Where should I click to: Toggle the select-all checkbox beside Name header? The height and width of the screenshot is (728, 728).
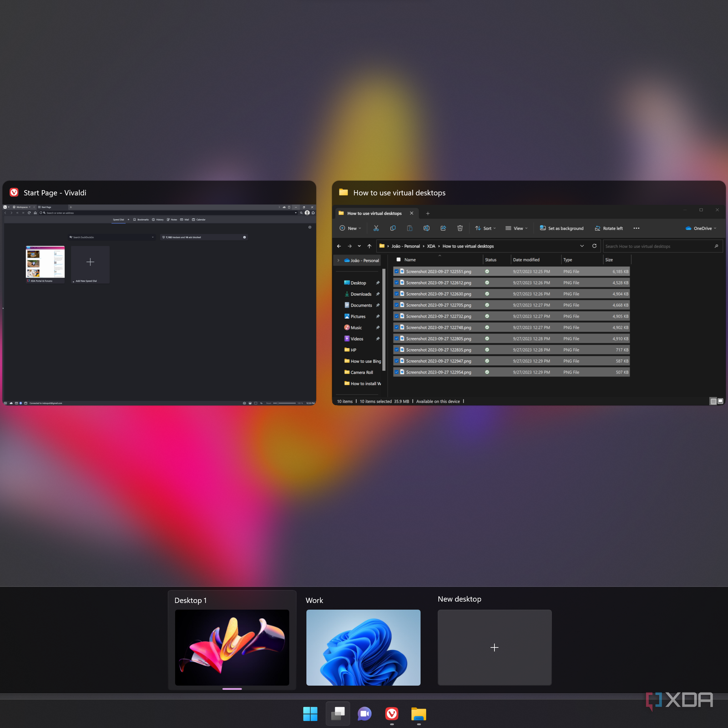[399, 260]
